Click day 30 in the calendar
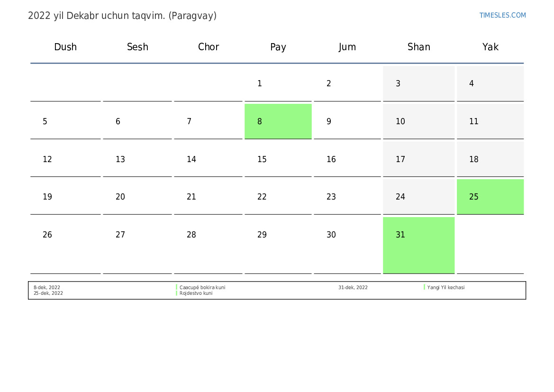 [x=347, y=246]
